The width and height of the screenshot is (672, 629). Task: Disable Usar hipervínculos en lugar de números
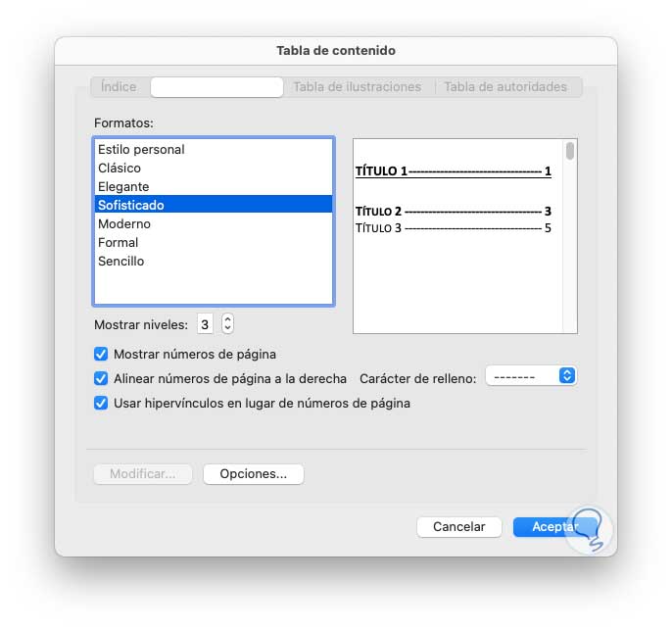tap(101, 403)
